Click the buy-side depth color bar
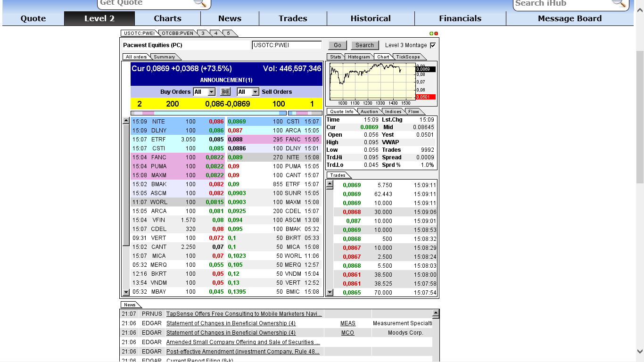Viewport: 644px width, 362px height. 208,113
